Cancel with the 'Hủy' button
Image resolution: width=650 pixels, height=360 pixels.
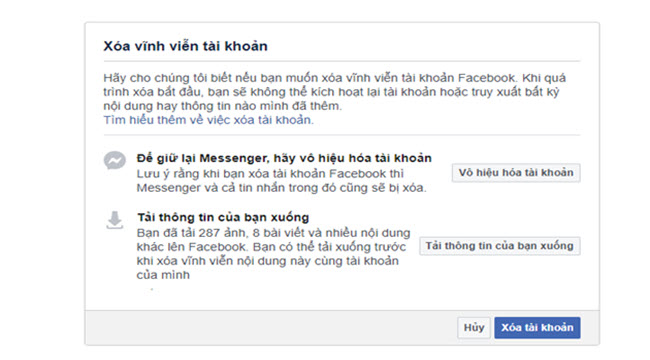coord(474,328)
